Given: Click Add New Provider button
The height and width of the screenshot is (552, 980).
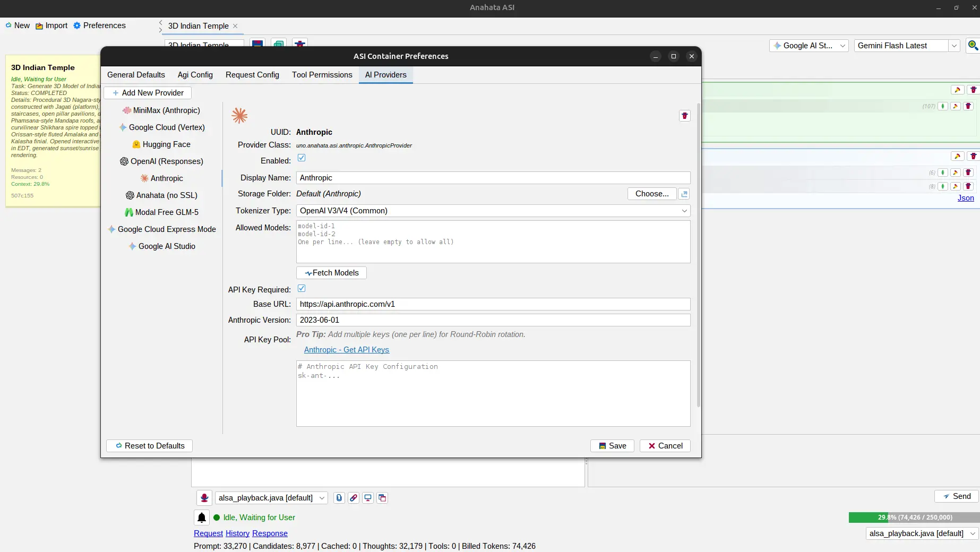Looking at the screenshot, I should point(148,93).
